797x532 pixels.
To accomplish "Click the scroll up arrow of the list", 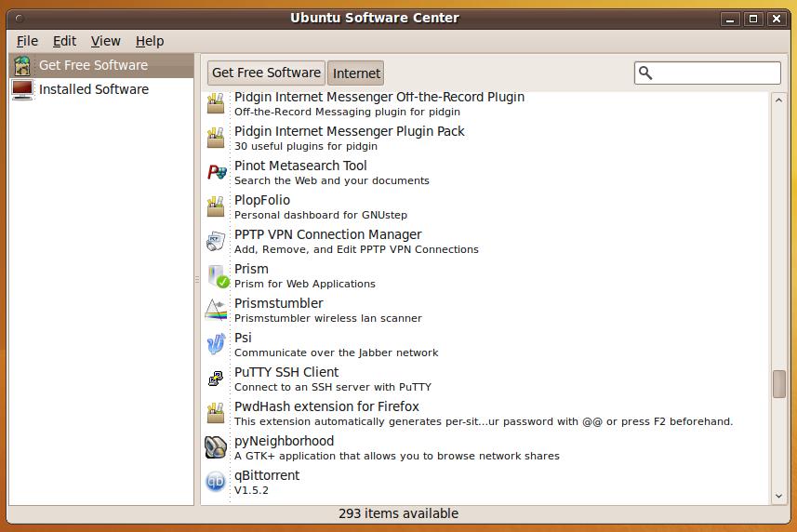I will [x=779, y=100].
